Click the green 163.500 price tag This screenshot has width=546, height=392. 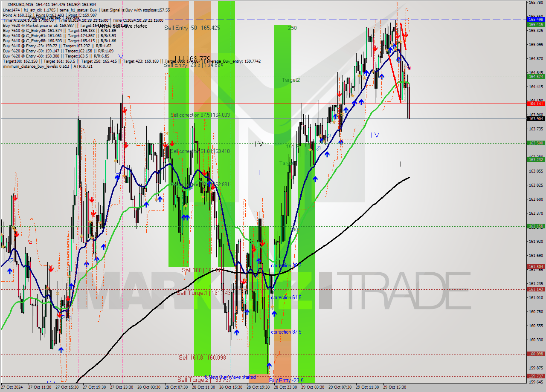coord(536,143)
